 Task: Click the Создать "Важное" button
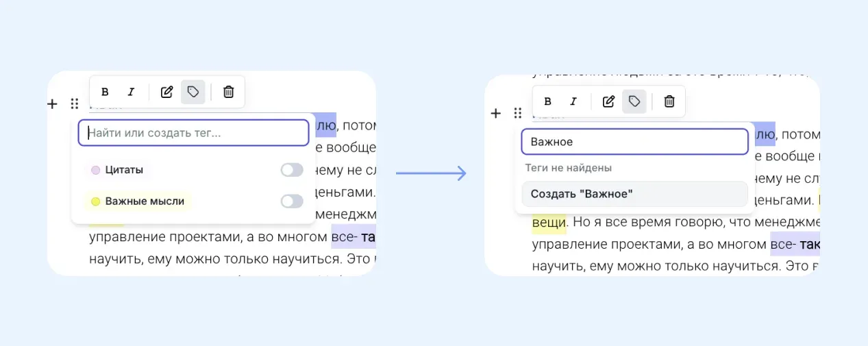(634, 194)
